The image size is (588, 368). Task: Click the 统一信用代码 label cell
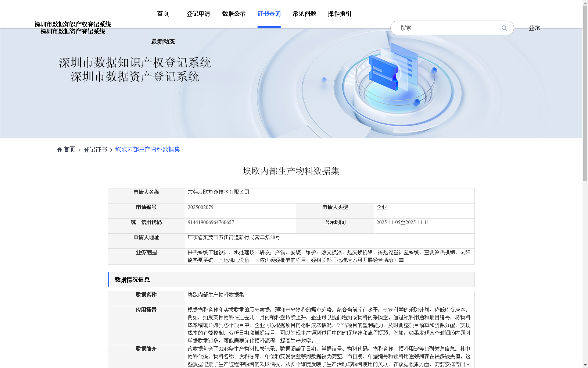pos(146,226)
